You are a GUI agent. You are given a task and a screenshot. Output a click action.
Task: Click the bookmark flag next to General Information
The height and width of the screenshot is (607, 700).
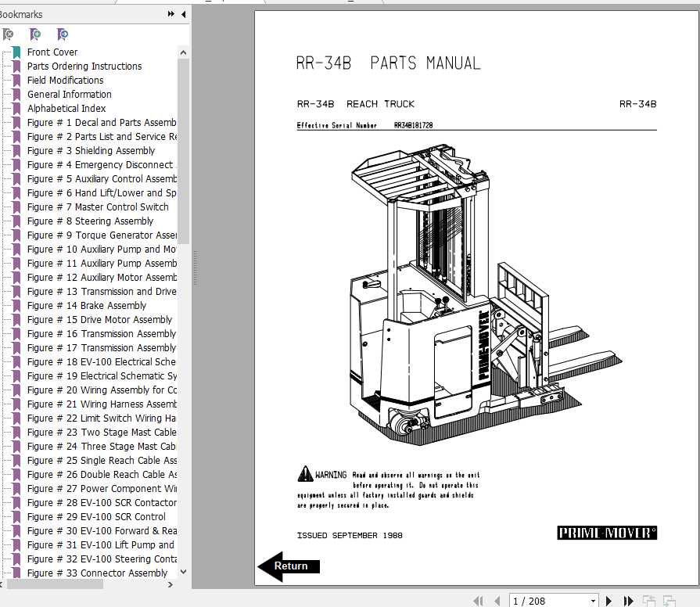click(16, 94)
